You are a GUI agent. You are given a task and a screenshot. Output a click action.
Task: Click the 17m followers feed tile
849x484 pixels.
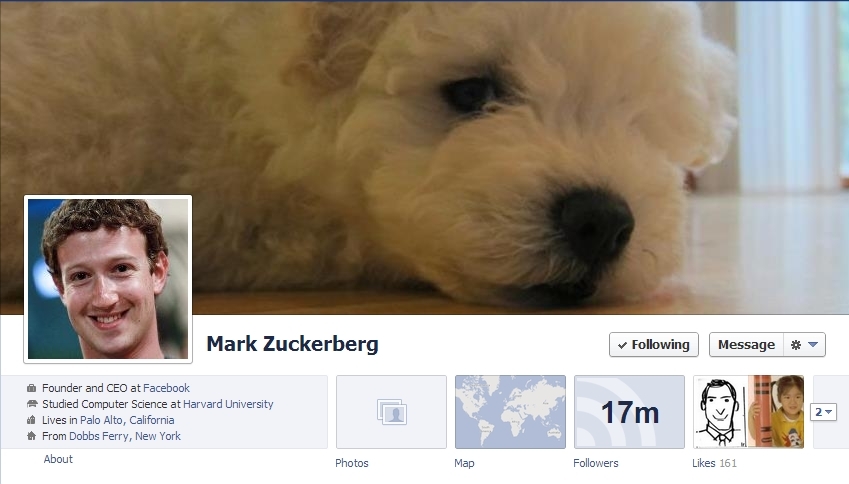(x=629, y=412)
